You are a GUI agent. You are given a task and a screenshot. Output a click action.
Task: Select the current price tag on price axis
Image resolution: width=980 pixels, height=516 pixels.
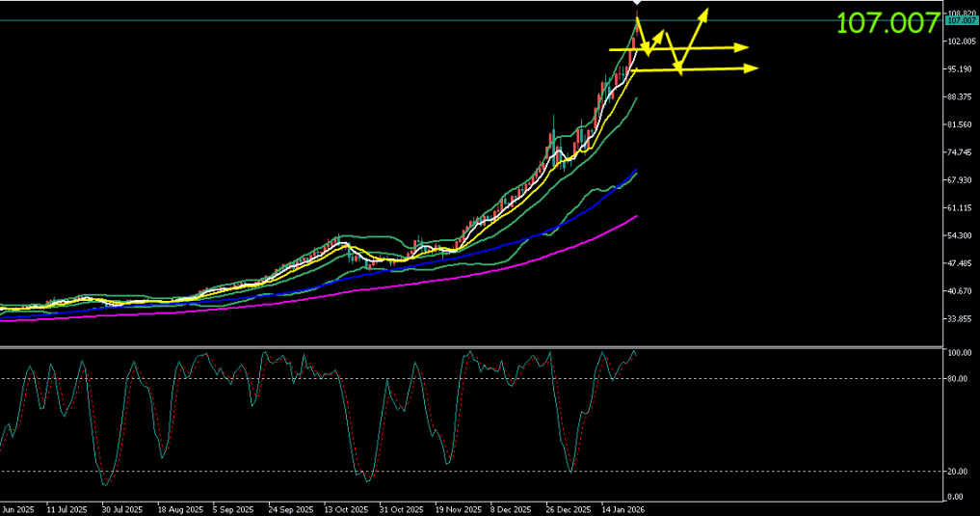pos(960,20)
